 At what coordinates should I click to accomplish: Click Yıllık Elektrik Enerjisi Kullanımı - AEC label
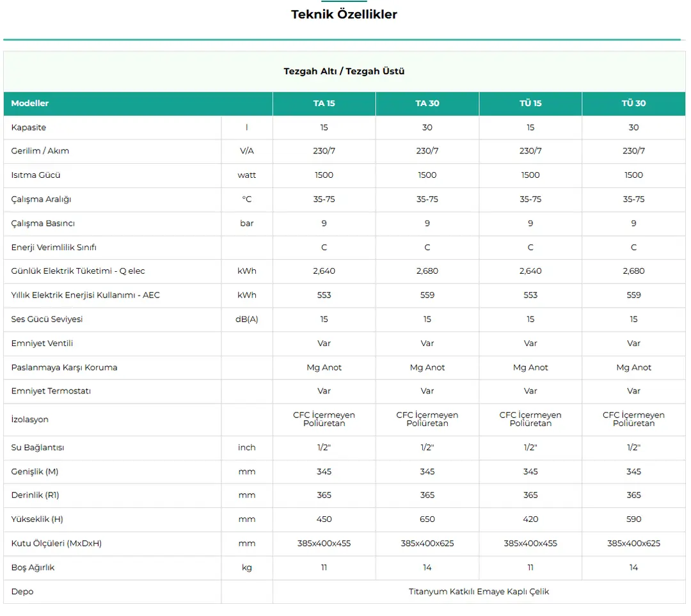click(85, 295)
